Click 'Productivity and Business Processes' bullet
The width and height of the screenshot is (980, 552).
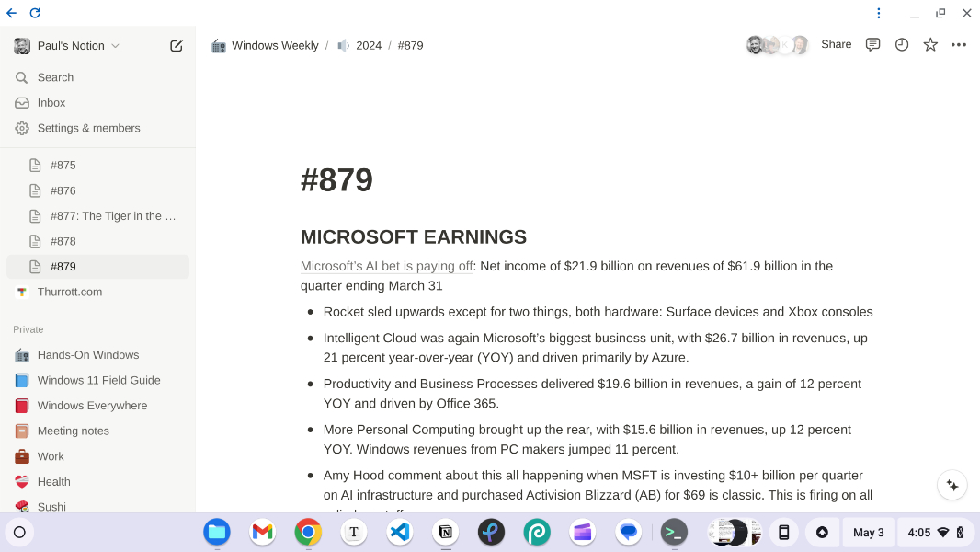pos(592,393)
